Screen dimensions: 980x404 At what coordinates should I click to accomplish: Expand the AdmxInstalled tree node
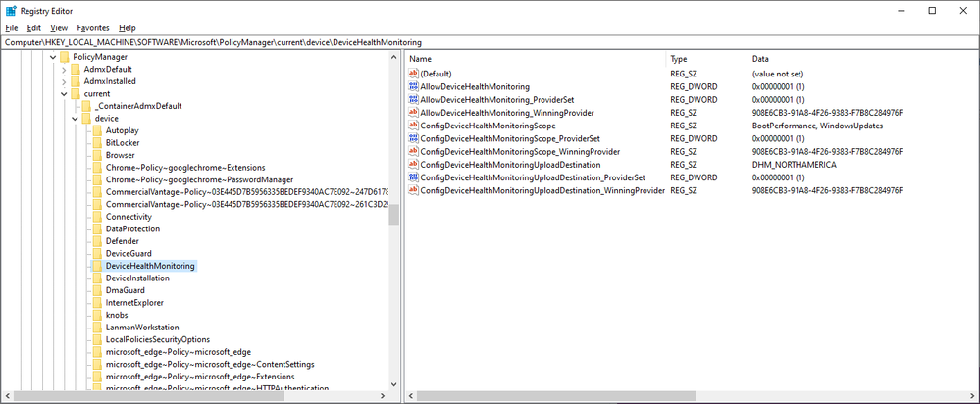64,81
